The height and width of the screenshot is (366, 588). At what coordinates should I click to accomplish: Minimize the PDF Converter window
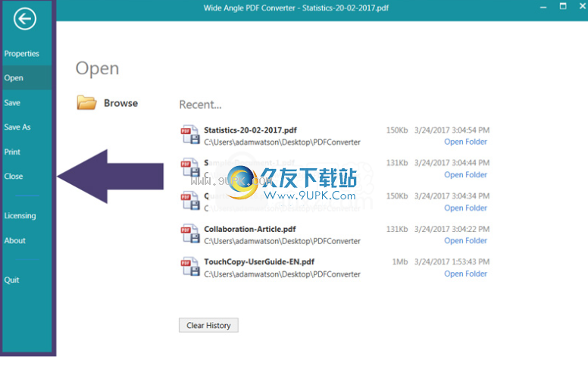(543, 7)
